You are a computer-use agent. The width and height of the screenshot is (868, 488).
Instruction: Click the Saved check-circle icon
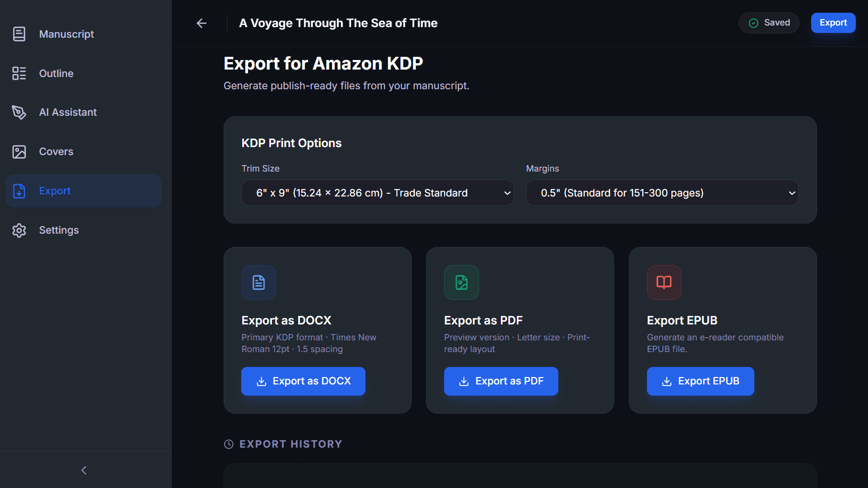753,23
